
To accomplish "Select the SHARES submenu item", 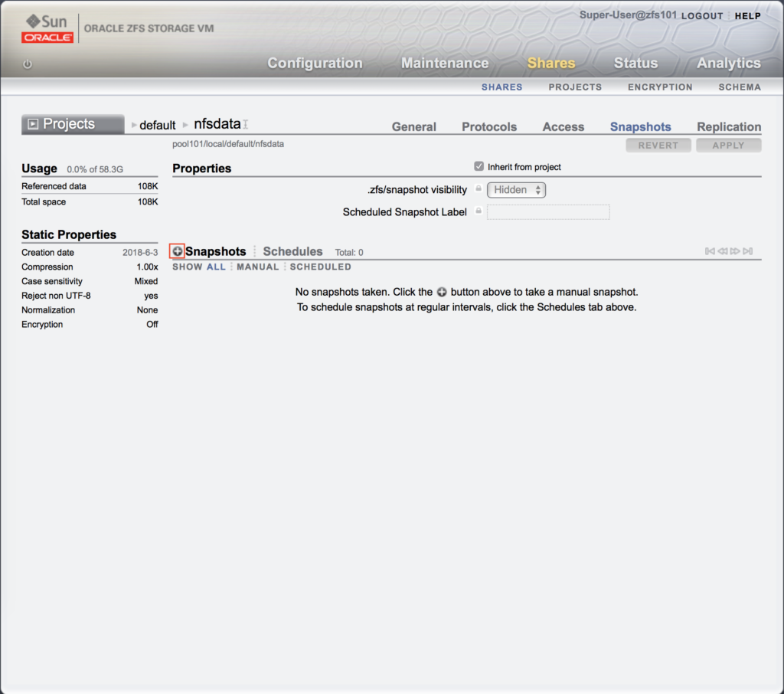I will [501, 87].
